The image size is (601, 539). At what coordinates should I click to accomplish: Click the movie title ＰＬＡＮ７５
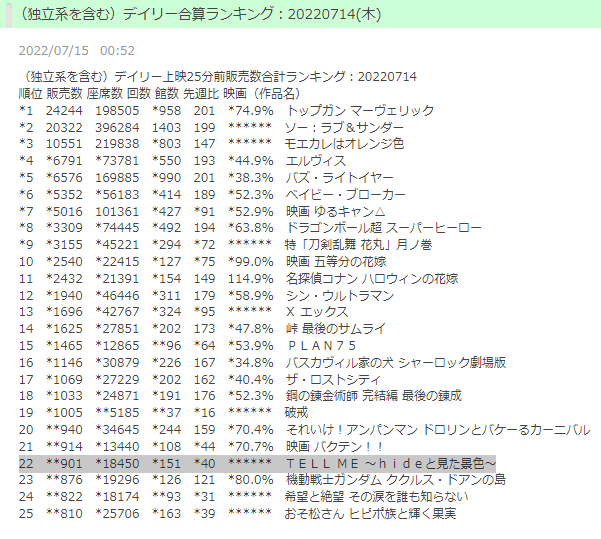321,345
